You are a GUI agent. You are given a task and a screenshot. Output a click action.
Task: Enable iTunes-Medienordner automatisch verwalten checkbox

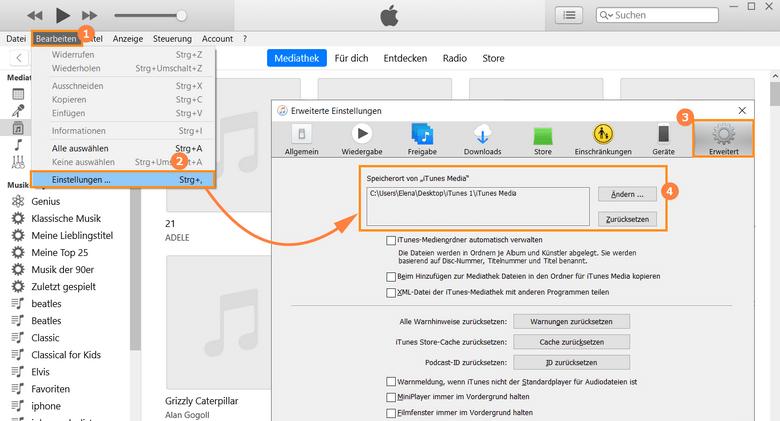[x=391, y=240]
